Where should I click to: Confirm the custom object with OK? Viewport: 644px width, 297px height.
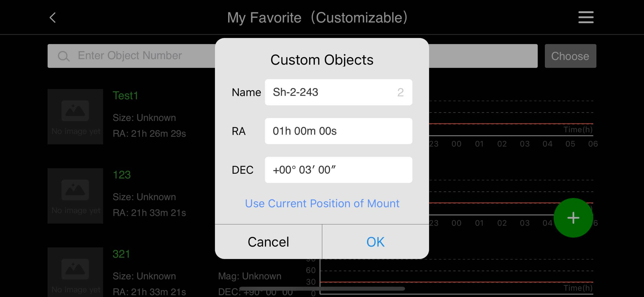(375, 242)
